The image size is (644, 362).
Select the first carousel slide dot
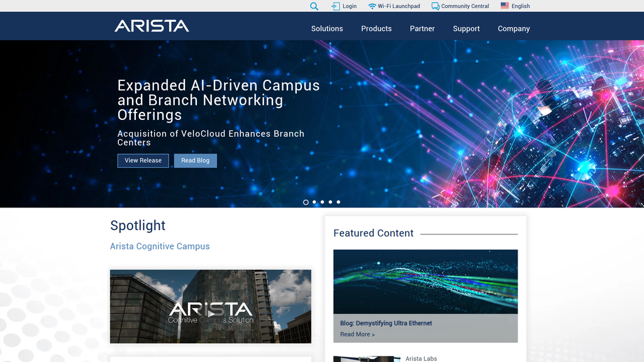(x=306, y=202)
